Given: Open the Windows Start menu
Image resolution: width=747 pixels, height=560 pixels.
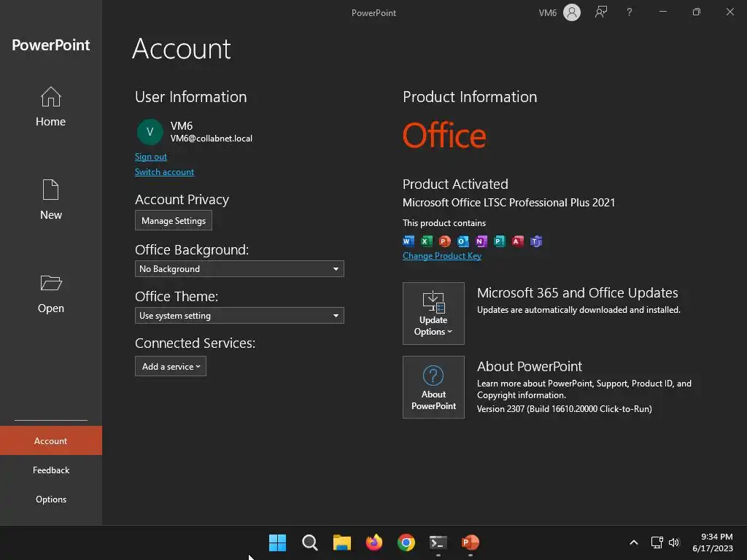Looking at the screenshot, I should tap(277, 542).
